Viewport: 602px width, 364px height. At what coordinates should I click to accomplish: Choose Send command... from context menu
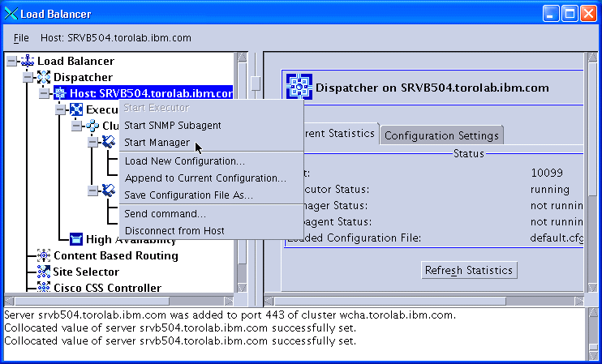click(212, 214)
